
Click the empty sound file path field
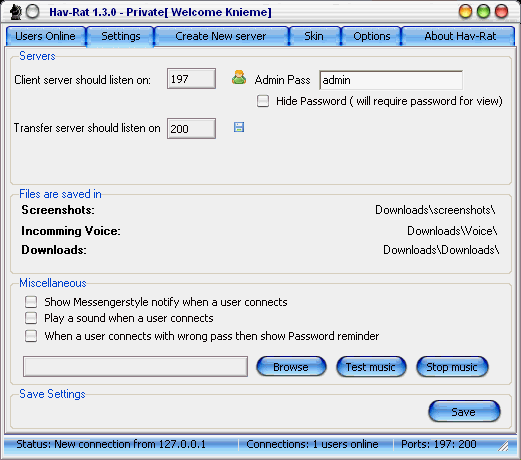pos(135,366)
